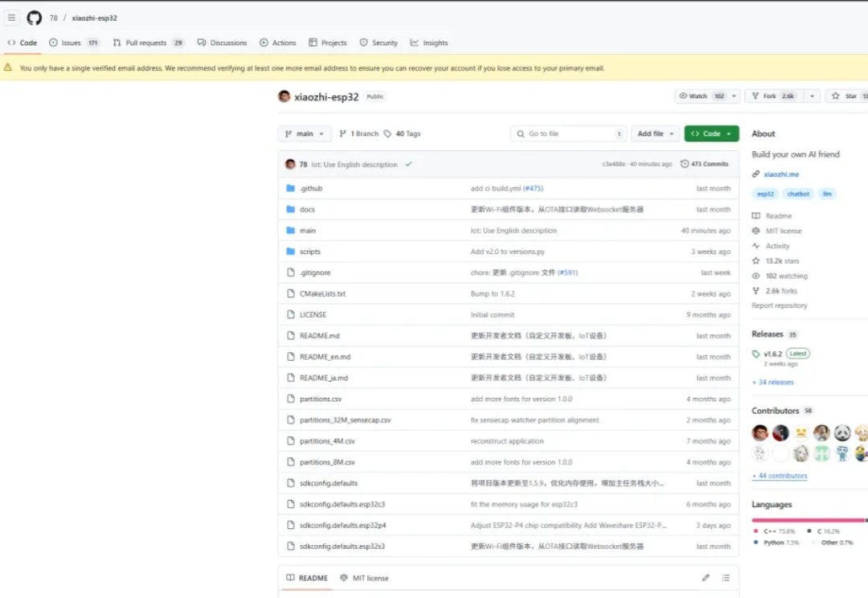Click the stars icon in About section
This screenshot has height=598, width=868.
pos(755,260)
